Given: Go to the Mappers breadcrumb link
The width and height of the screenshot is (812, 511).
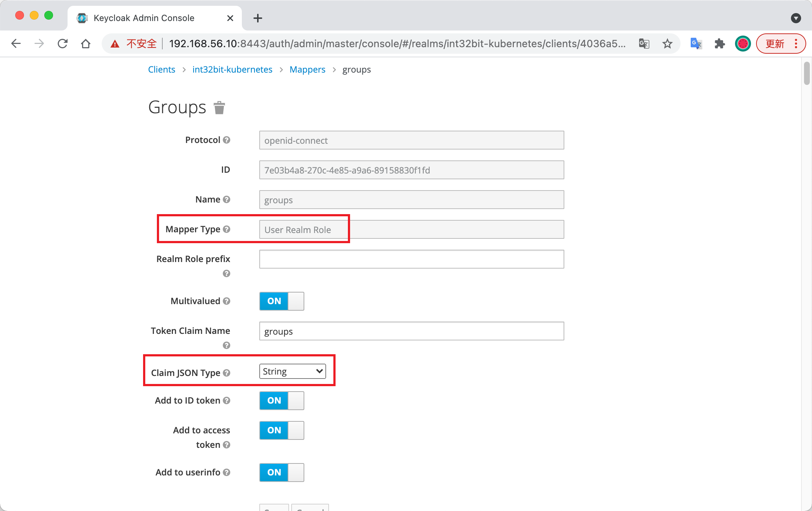Looking at the screenshot, I should coord(307,70).
